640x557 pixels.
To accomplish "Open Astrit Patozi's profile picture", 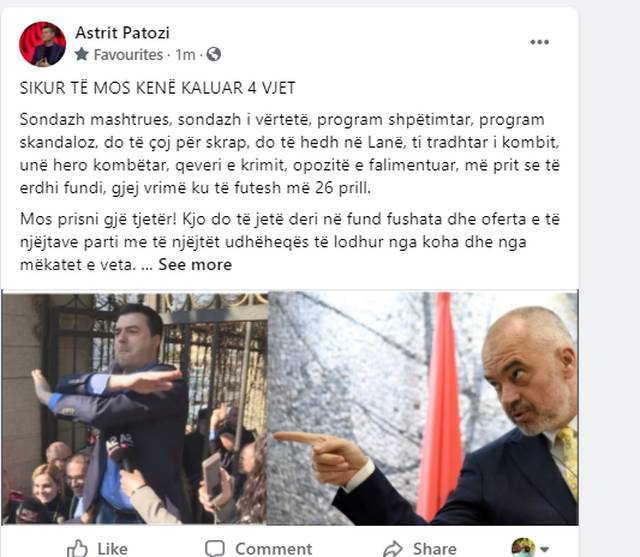I will (42, 44).
